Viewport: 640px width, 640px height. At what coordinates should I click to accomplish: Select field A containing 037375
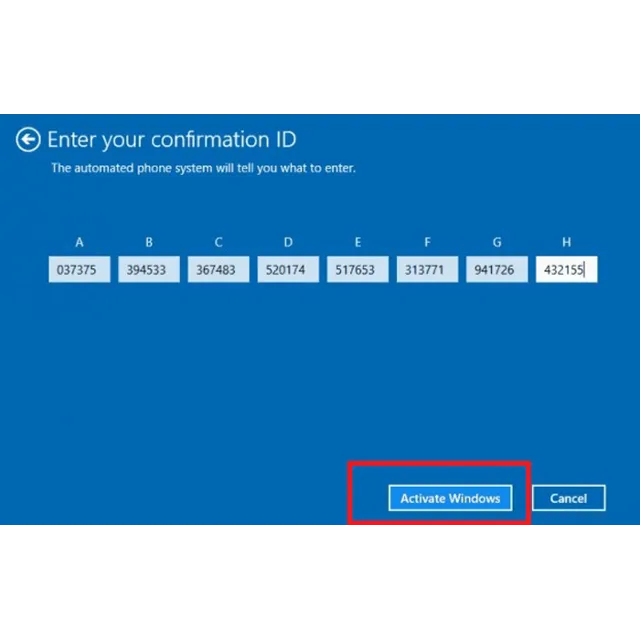tap(80, 269)
